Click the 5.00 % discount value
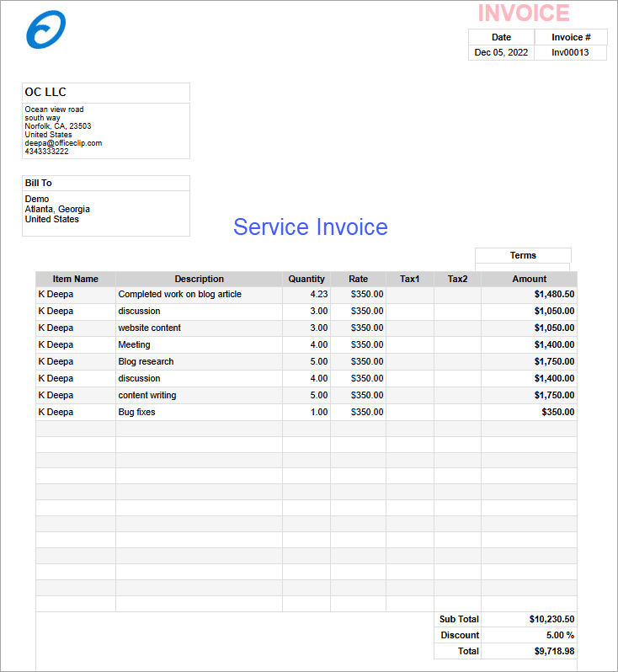 click(x=560, y=635)
